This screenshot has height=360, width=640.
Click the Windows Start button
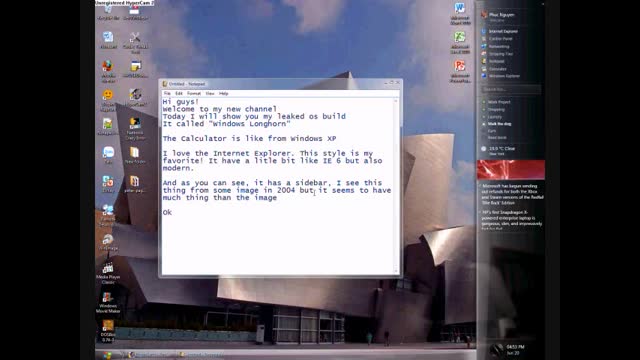[x=107, y=355]
